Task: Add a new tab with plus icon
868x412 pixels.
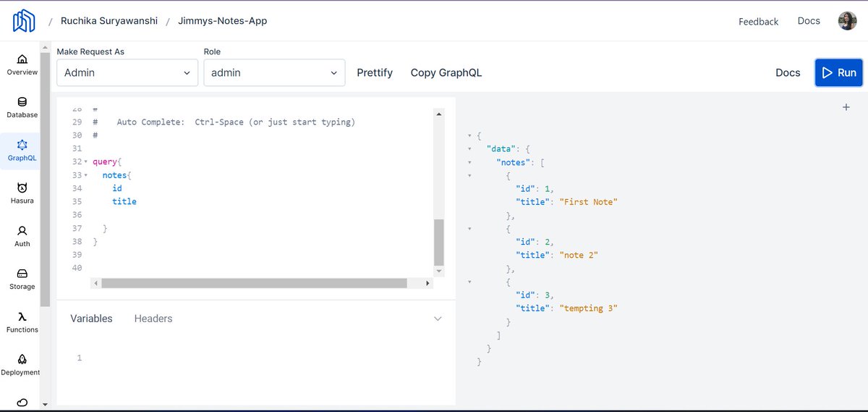Action: point(846,107)
